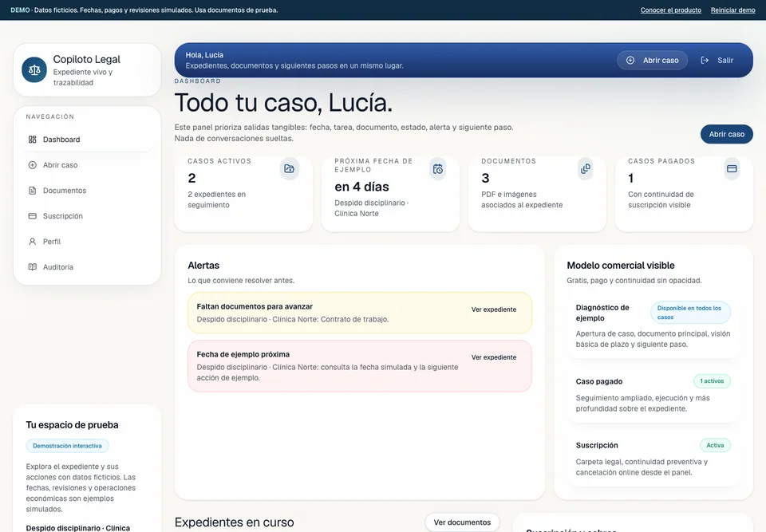Click the calendar-clock icon on Próxima Fecha card
766x532 pixels.
pyautogui.click(x=438, y=168)
